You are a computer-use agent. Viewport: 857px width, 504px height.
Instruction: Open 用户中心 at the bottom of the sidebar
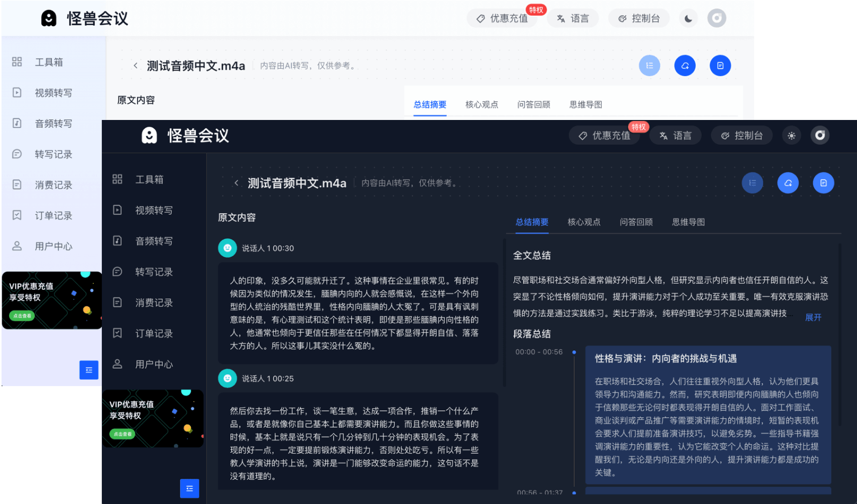154,364
